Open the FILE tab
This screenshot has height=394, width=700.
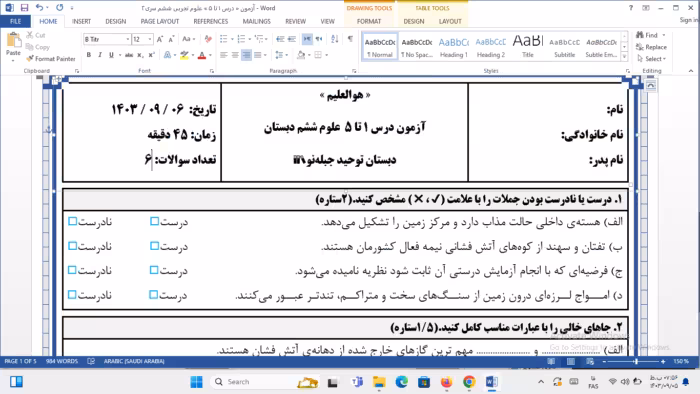pos(15,21)
